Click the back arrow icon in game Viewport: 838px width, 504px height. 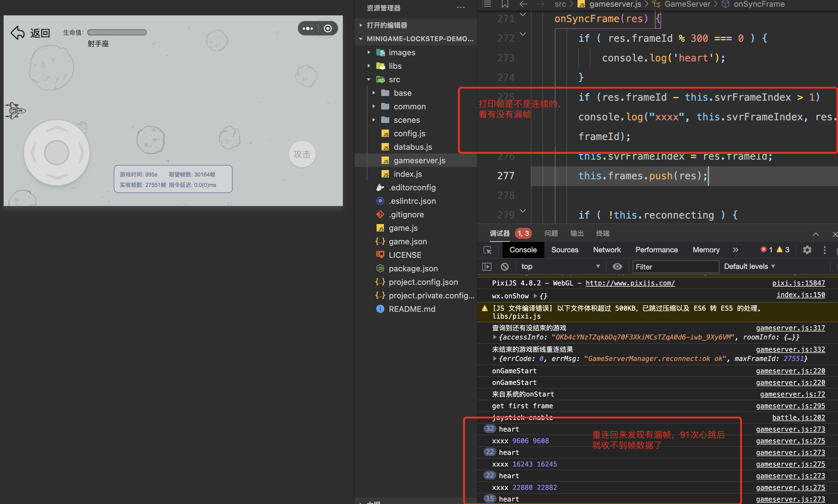pos(18,33)
